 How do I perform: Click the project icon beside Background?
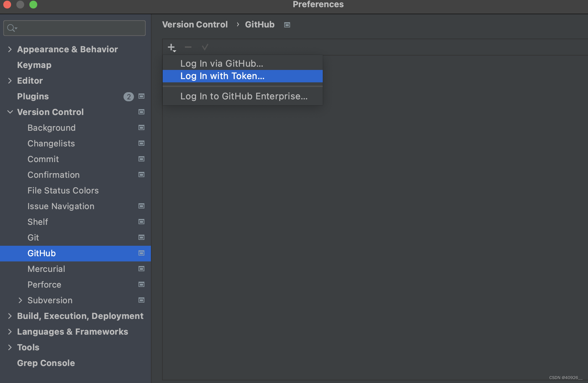(141, 128)
